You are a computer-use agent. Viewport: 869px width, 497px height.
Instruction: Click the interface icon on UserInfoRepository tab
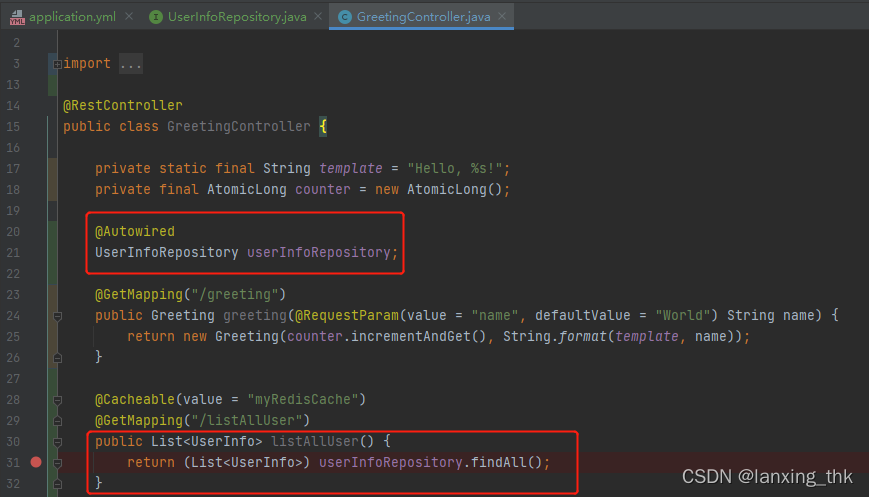coord(156,17)
